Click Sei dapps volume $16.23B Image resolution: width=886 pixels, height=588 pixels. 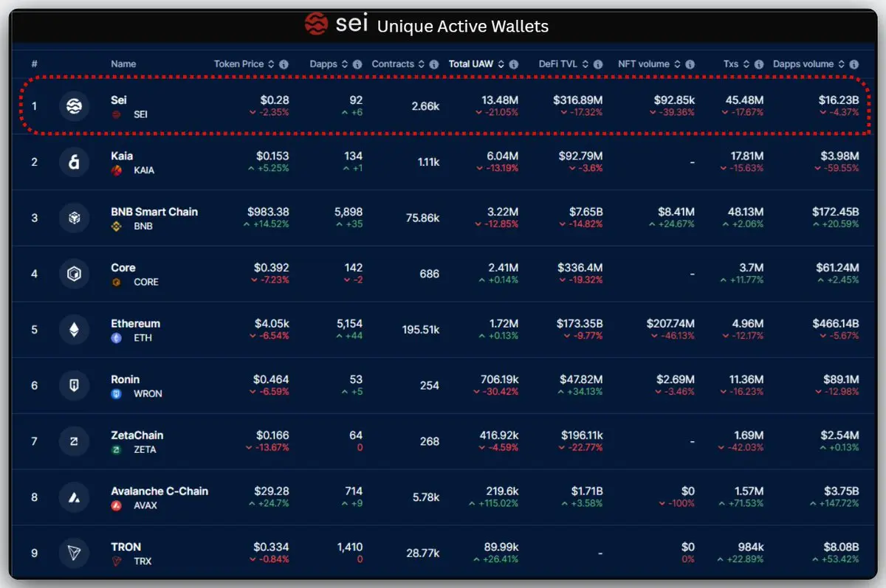[839, 100]
